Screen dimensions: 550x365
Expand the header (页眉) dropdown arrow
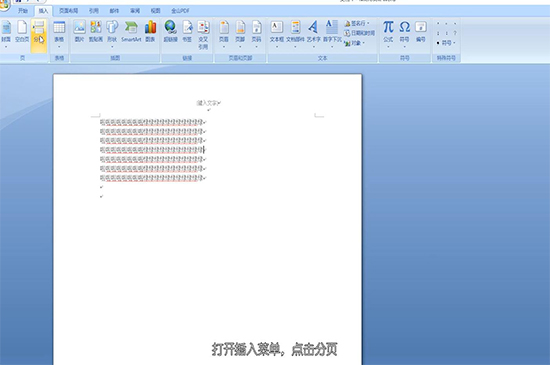tap(224, 47)
